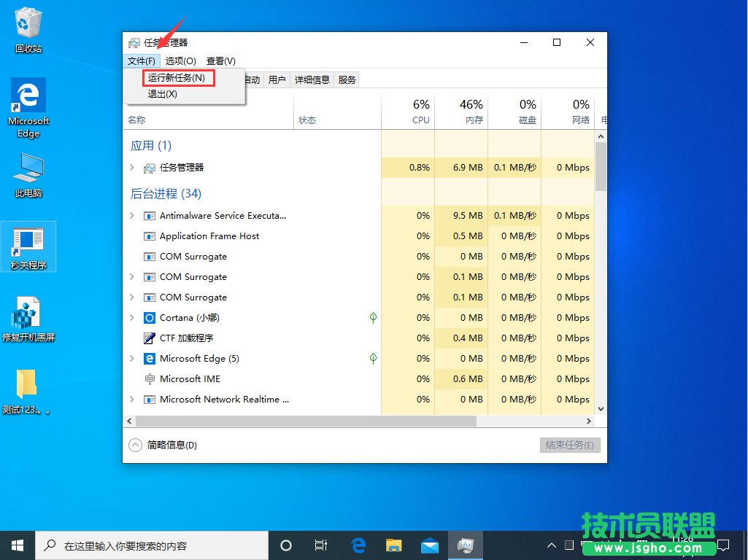Click 退出(X) to exit Task Manager
The height and width of the screenshot is (560, 748).
point(161,93)
